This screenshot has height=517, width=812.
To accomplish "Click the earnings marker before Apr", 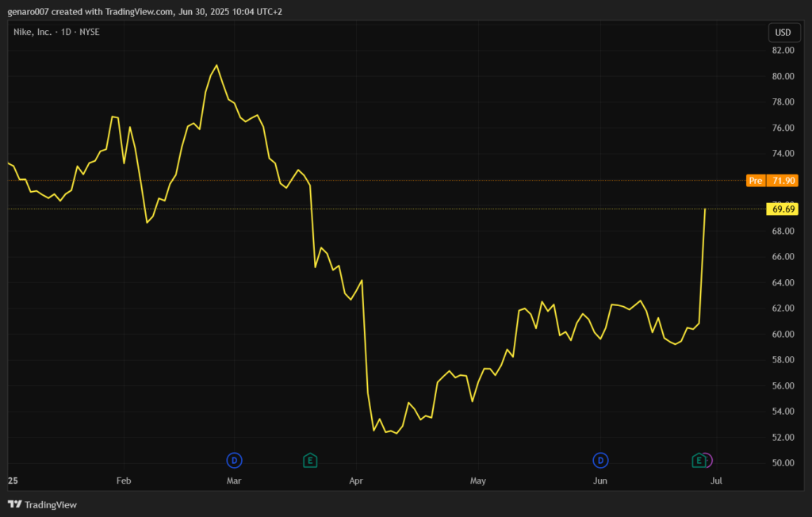I will coord(311,460).
